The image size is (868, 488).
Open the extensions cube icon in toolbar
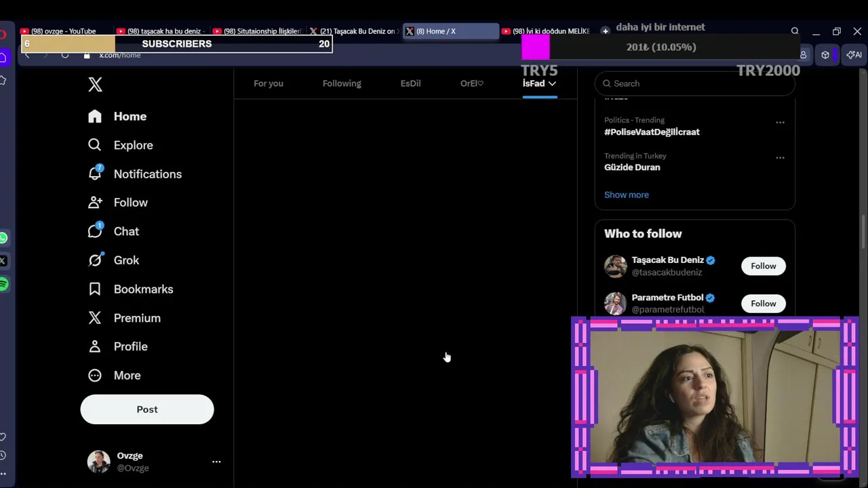coord(825,55)
